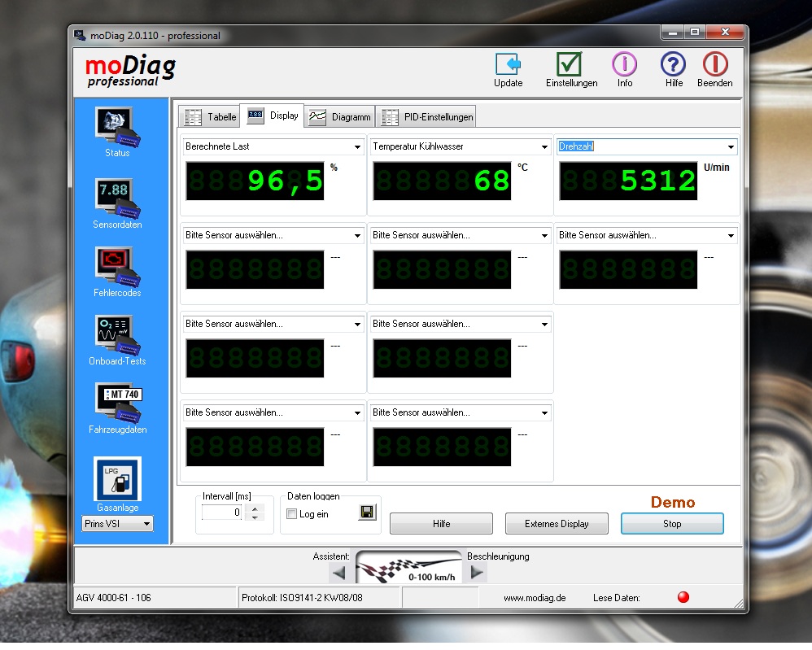Open the Drehzahl sensor dropdown
This screenshot has width=812, height=650.
click(x=731, y=147)
